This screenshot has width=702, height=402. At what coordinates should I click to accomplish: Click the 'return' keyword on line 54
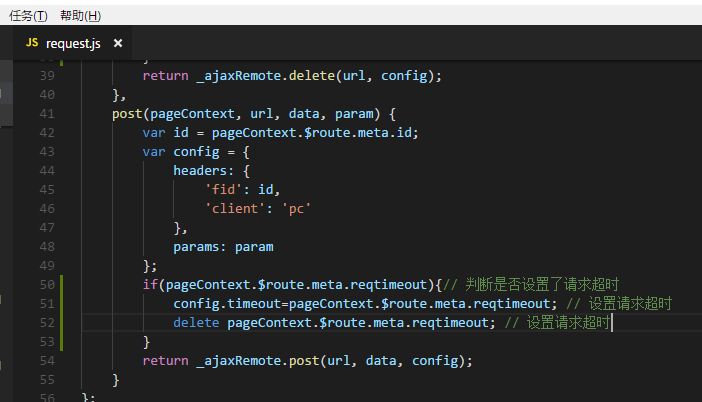click(166, 361)
